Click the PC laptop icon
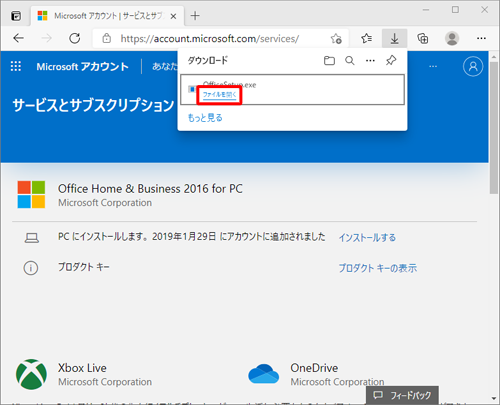Screen dimensions: 500x405 (32, 238)
